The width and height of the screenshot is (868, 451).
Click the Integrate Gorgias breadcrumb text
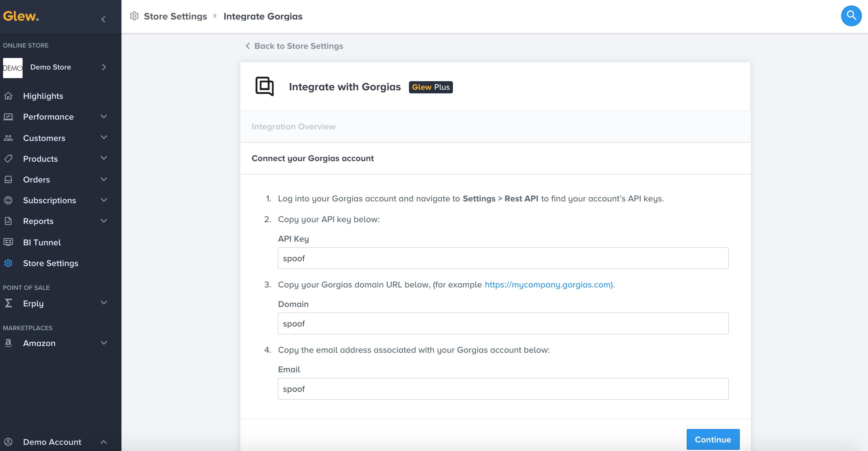click(x=263, y=16)
